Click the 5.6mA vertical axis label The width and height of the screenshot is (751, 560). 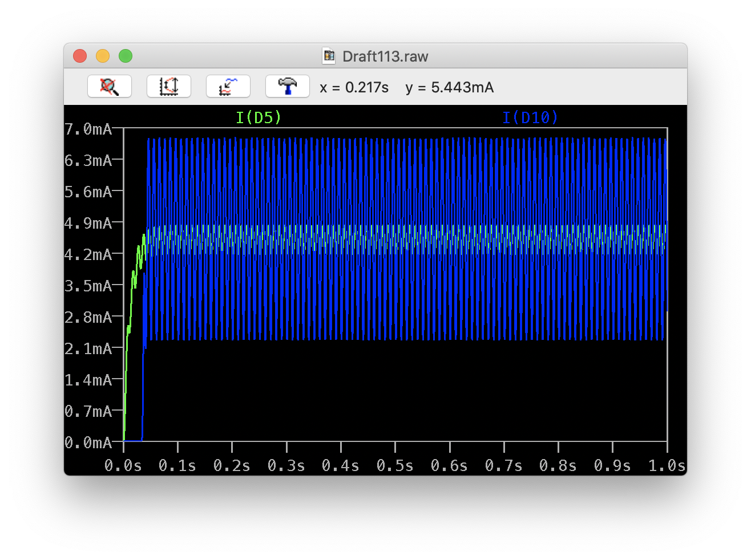pyautogui.click(x=88, y=192)
